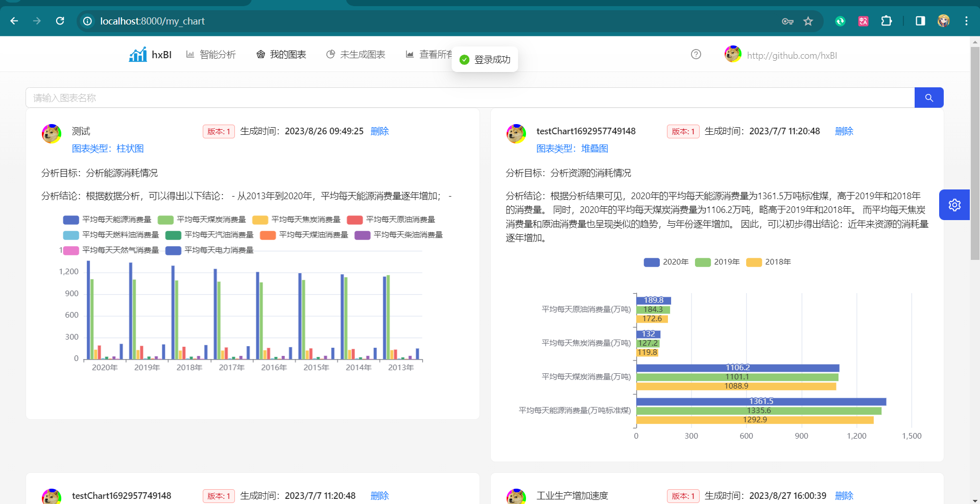Open the browser extensions puzzle icon
980x504 pixels.
887,21
